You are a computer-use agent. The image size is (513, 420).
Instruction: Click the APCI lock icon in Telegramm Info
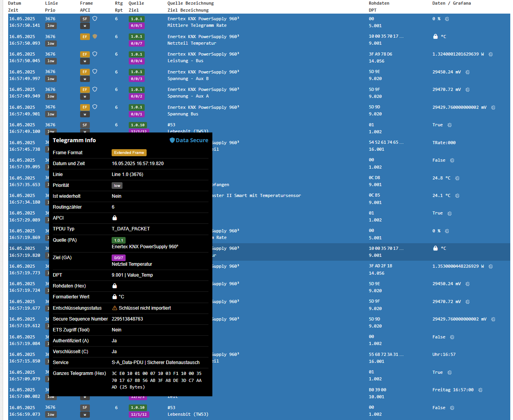tap(114, 218)
